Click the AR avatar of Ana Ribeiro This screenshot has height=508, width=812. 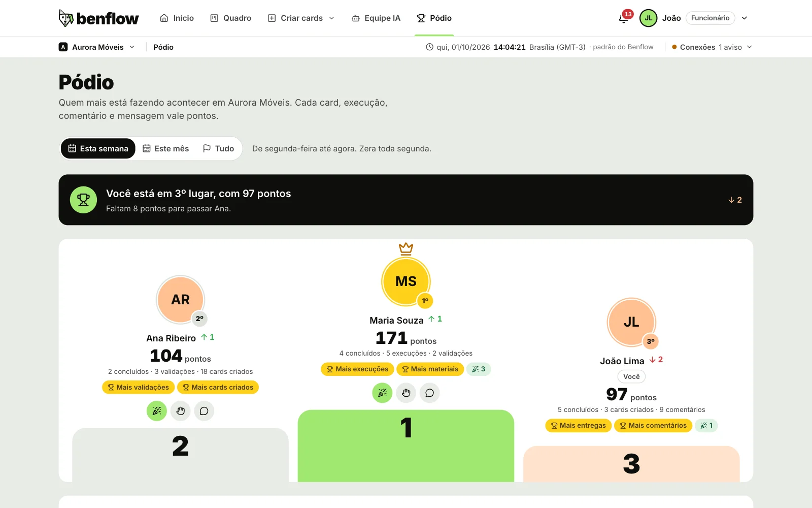tap(181, 300)
